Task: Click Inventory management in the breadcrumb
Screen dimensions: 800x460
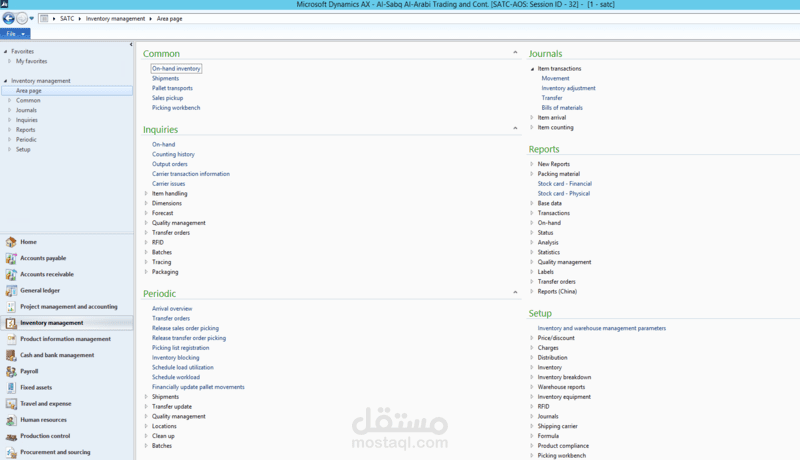Action: (115, 18)
